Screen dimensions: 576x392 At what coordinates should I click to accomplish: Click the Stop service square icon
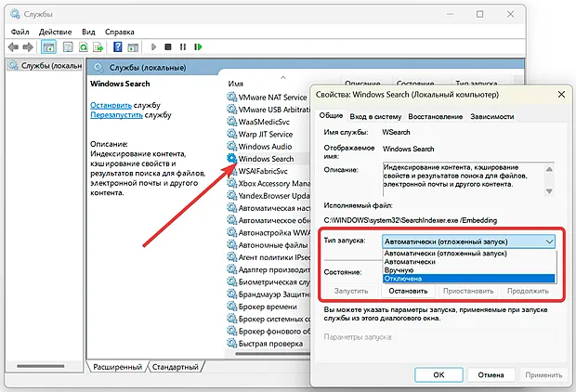point(168,47)
